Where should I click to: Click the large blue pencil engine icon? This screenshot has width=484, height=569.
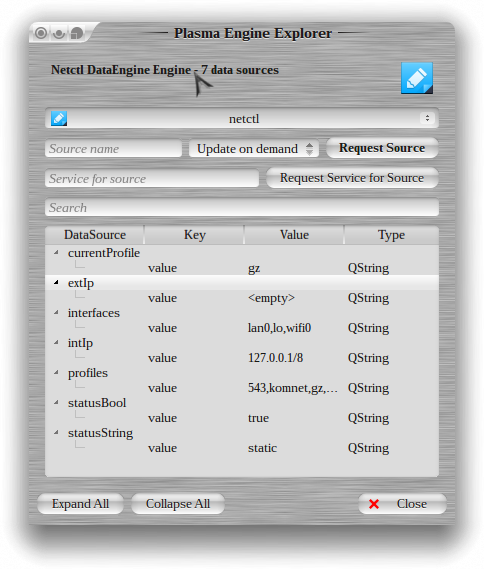click(x=417, y=78)
